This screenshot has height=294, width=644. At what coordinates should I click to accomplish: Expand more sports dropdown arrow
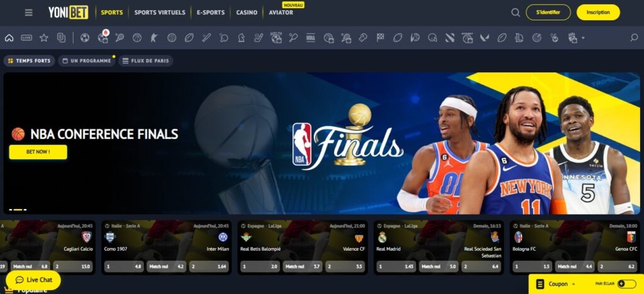[583, 38]
